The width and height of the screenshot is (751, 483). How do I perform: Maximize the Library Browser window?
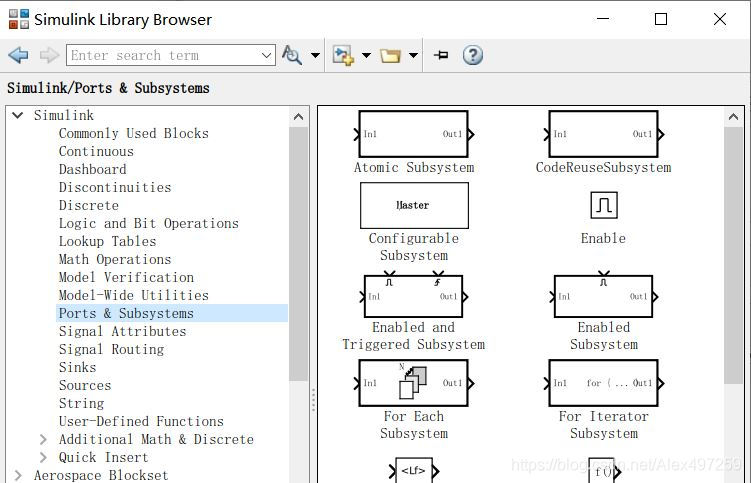pos(661,19)
